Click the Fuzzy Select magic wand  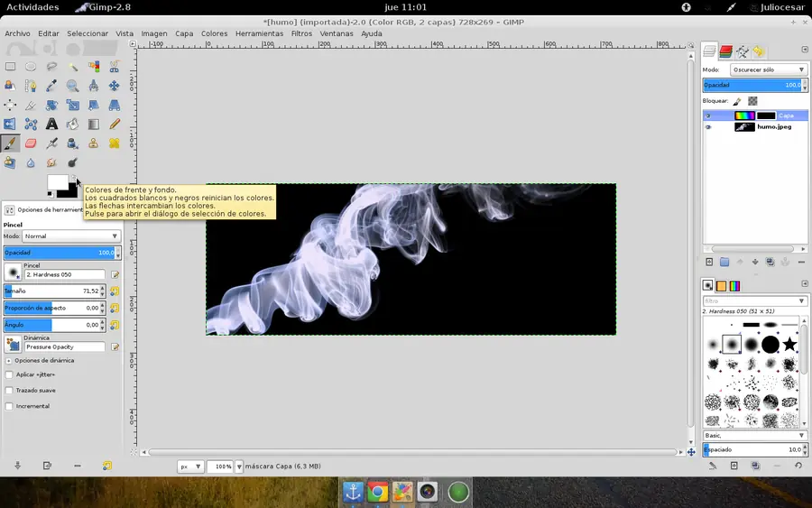point(72,66)
